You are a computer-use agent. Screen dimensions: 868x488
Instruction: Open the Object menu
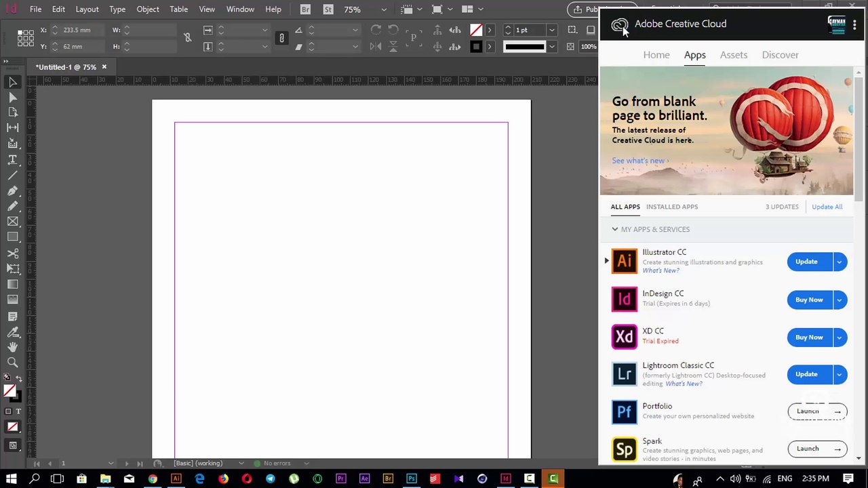click(x=148, y=9)
